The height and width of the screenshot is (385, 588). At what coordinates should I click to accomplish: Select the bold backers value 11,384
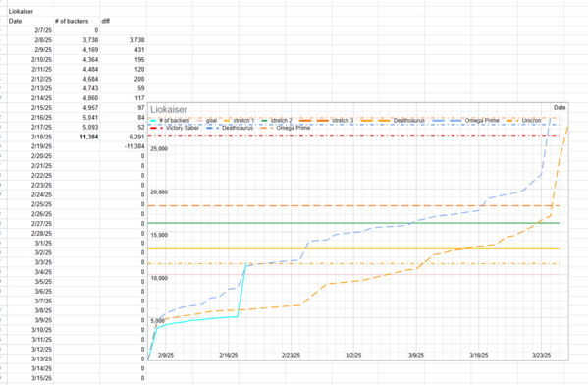pyautogui.click(x=89, y=137)
